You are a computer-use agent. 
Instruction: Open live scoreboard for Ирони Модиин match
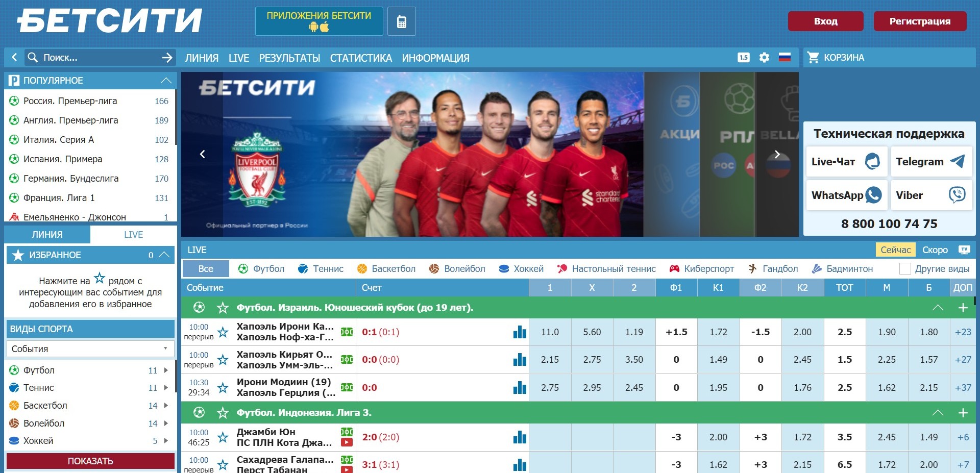[347, 388]
